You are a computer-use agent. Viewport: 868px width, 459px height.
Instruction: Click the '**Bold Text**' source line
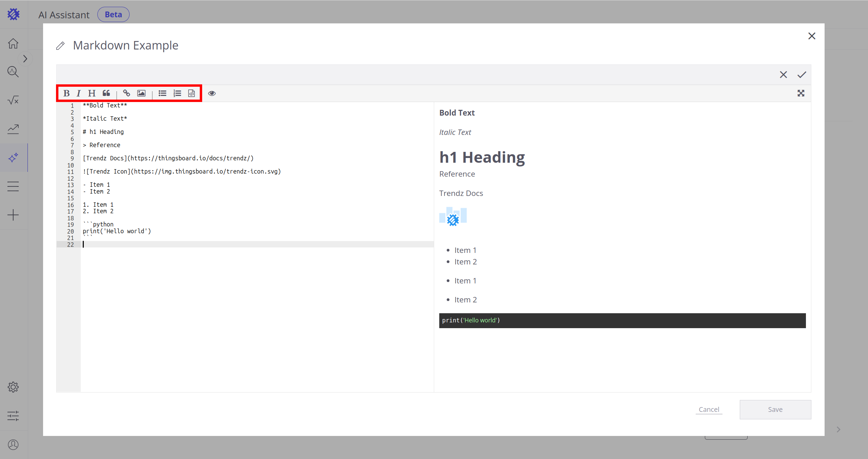pos(105,105)
